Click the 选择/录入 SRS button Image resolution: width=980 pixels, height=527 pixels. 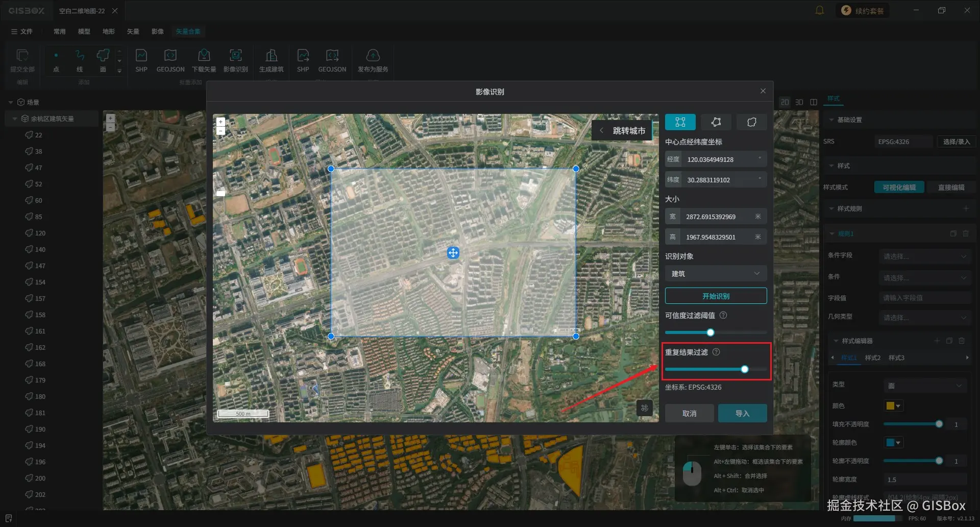(956, 141)
